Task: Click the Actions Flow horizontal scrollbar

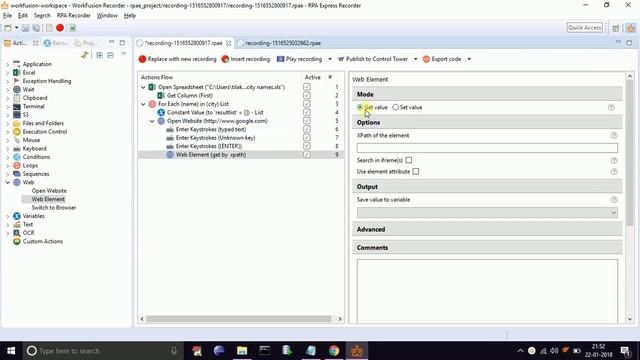Action: point(238,319)
